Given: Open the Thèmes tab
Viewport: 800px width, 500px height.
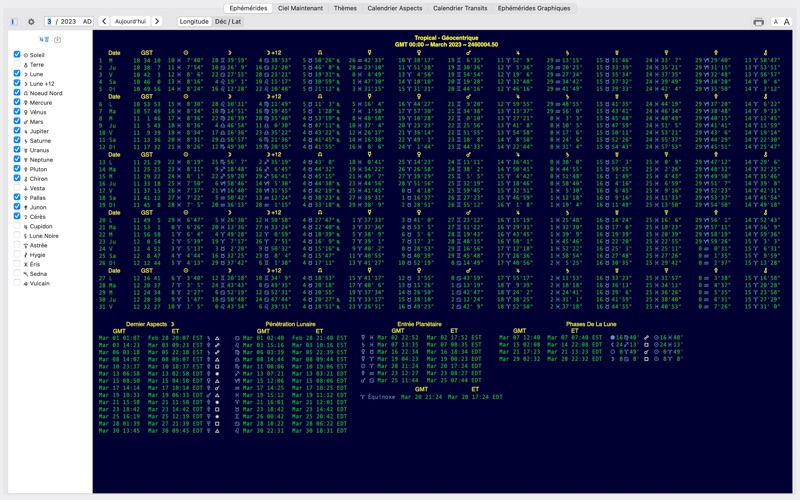Looking at the screenshot, I should [345, 8].
